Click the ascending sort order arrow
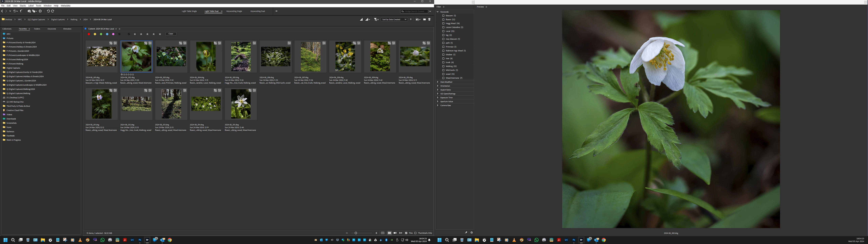The width and height of the screenshot is (868, 244). pos(411,19)
